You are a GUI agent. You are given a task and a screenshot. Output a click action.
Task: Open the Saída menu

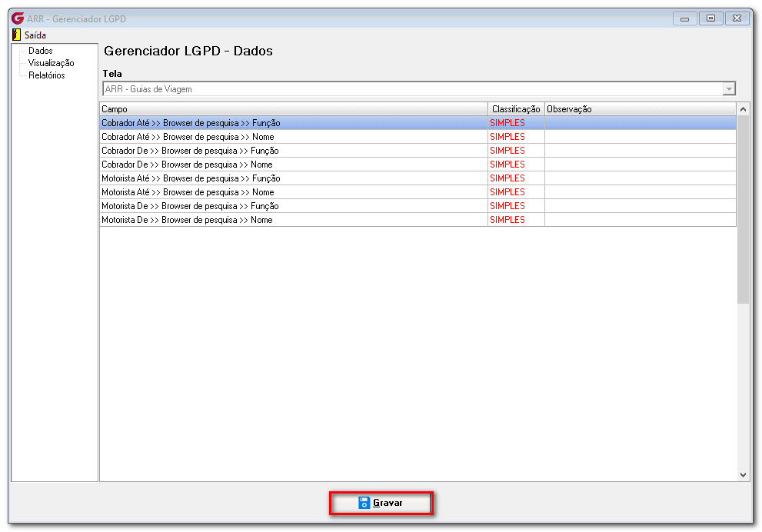[35, 35]
